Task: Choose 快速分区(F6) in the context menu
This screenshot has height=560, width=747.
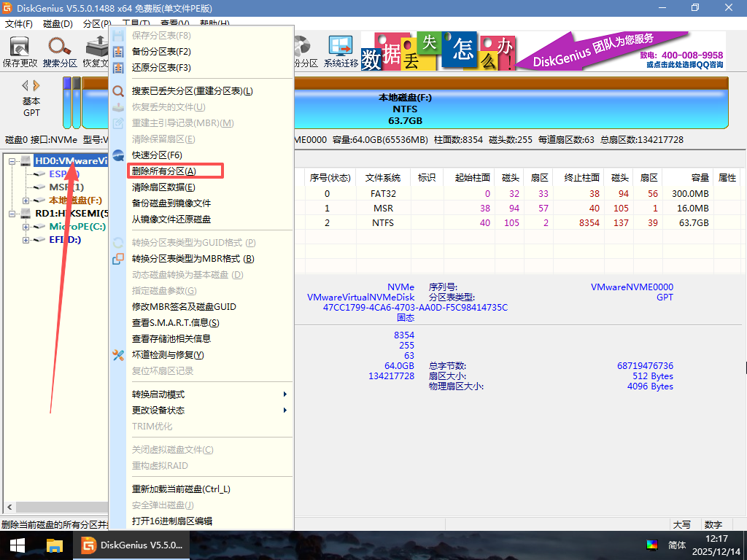Action: click(157, 155)
